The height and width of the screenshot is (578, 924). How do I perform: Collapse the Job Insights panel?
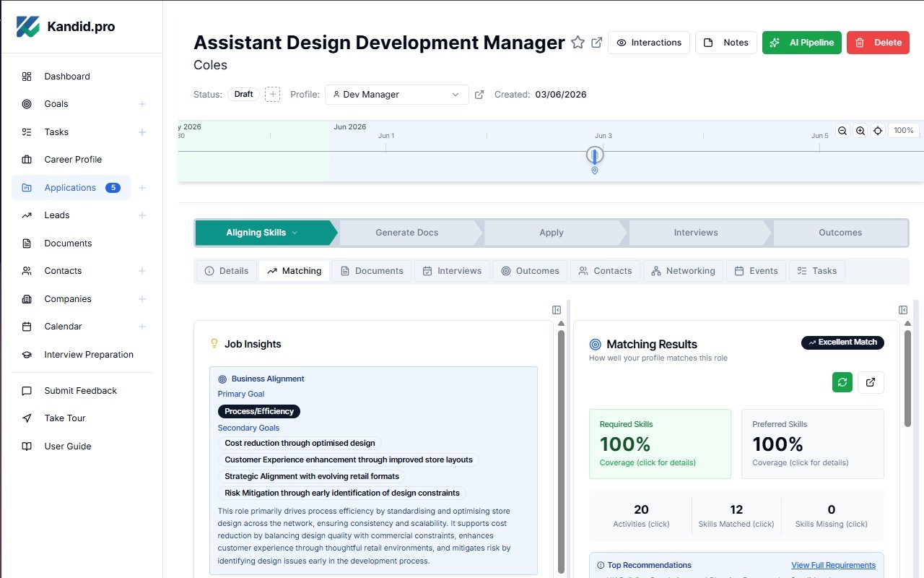click(x=557, y=310)
